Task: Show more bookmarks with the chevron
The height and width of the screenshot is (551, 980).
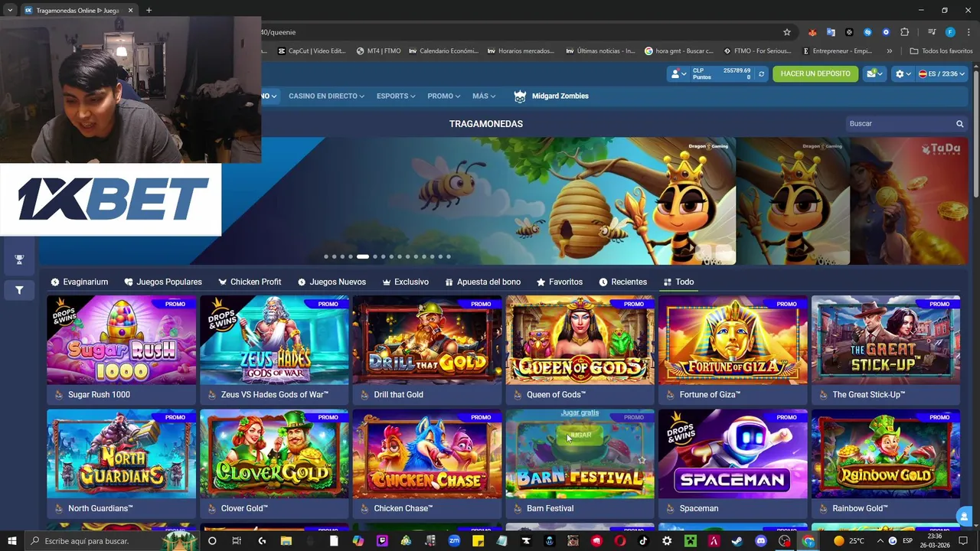Action: pos(889,51)
